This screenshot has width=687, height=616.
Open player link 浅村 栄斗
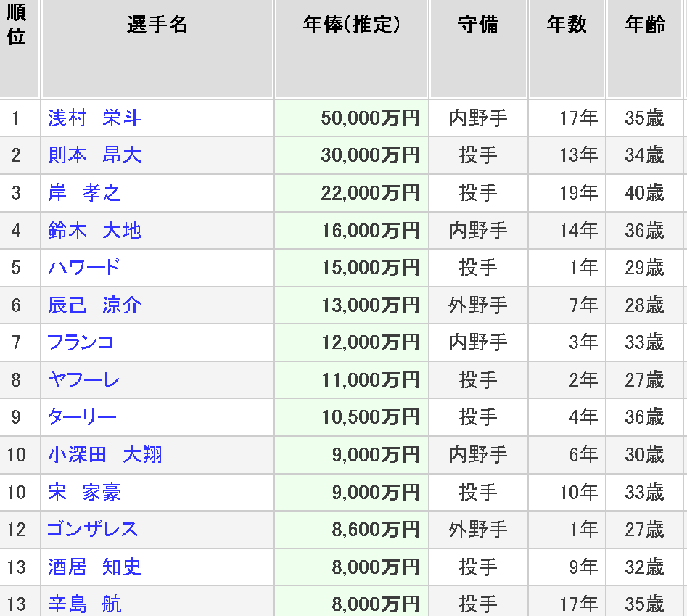coord(94,118)
